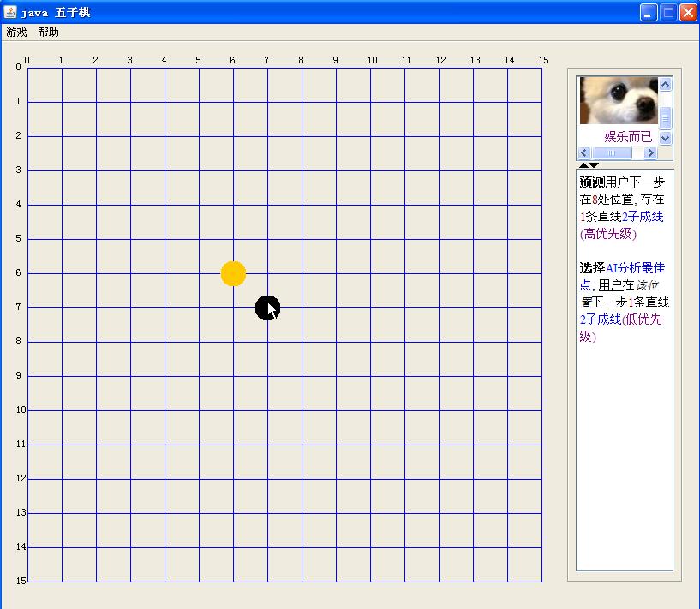The width and height of the screenshot is (700, 609).
Task: Click the 选择AI分析最佳 text line
Action: (x=622, y=268)
